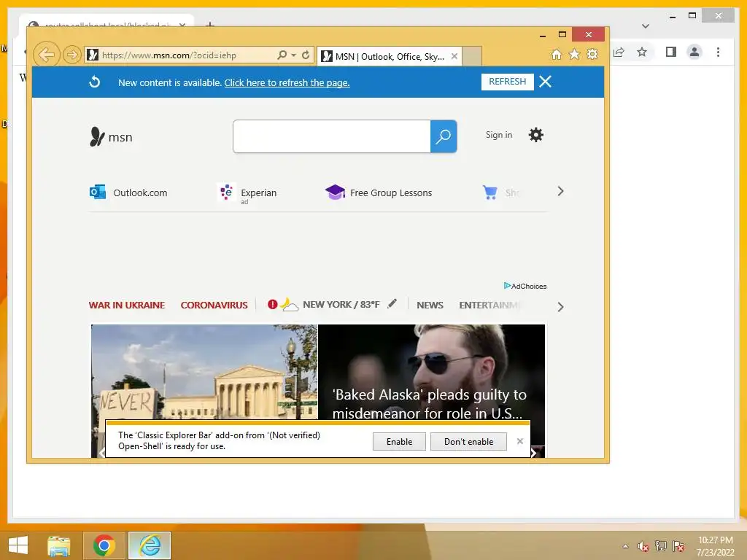Click AdChoices link
747x560 pixels.
coord(525,286)
